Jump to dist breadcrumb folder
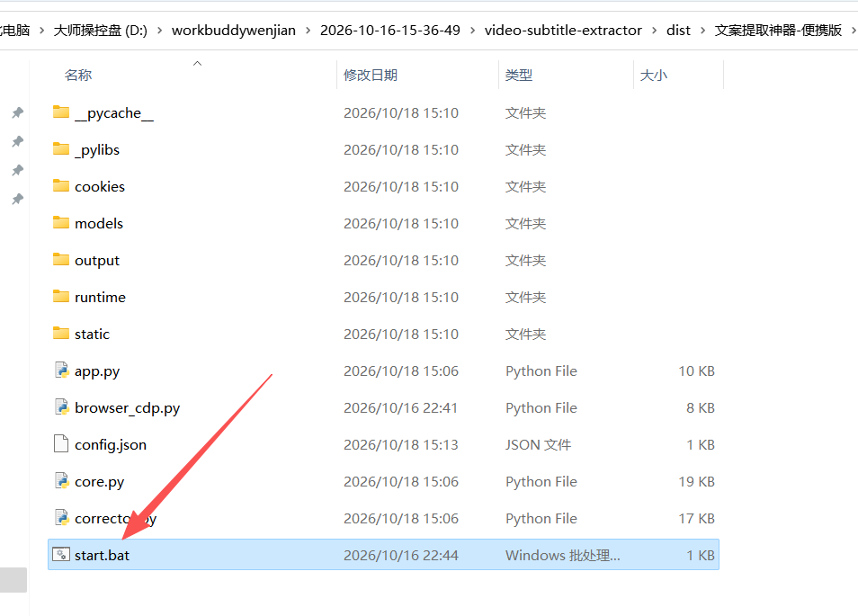 (x=678, y=31)
